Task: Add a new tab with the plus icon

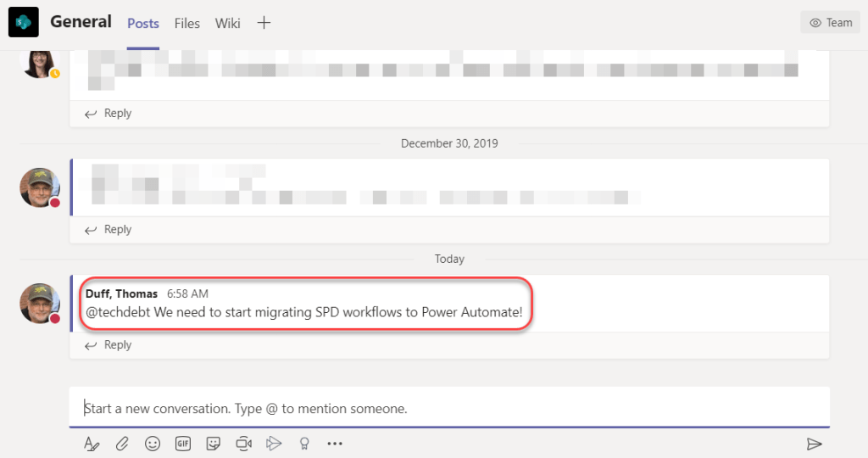Action: point(264,23)
